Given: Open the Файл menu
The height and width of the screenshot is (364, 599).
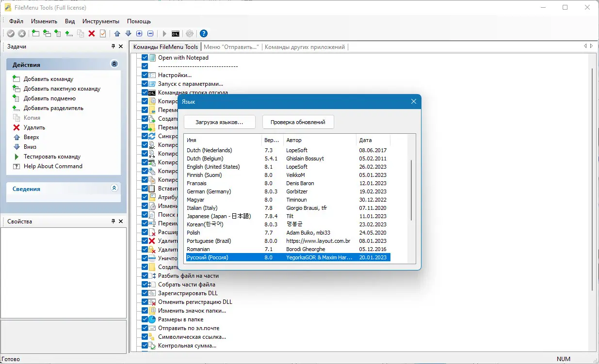Looking at the screenshot, I should (16, 21).
